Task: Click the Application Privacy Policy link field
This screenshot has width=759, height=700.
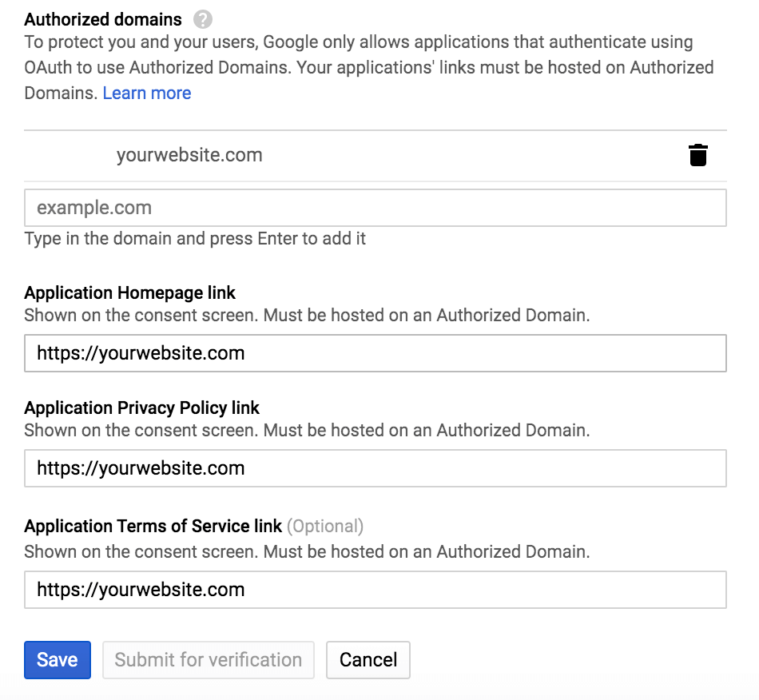Action: coord(375,468)
